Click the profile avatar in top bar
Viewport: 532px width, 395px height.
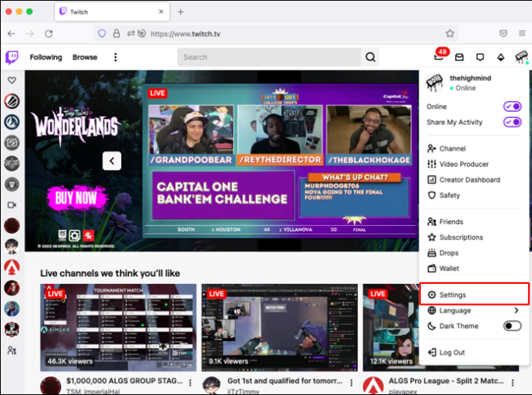(x=521, y=57)
